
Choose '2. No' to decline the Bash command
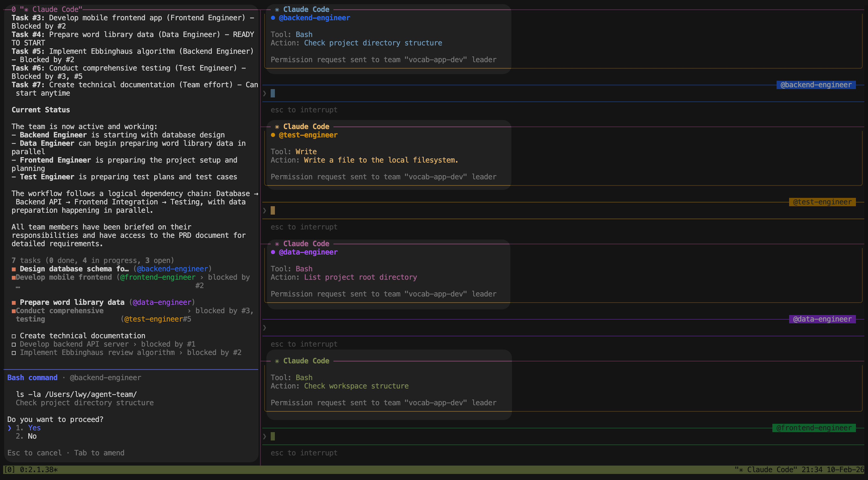coord(26,436)
